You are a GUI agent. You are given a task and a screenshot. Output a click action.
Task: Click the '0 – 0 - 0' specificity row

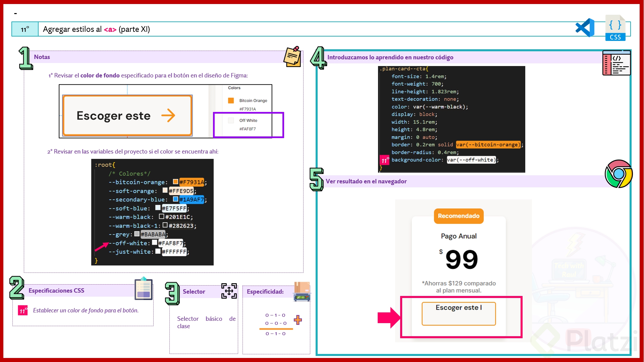276,323
